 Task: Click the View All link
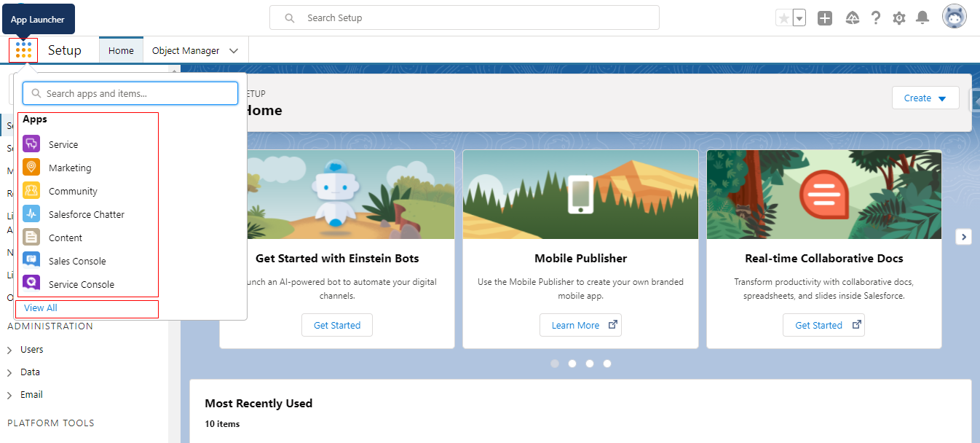[41, 307]
